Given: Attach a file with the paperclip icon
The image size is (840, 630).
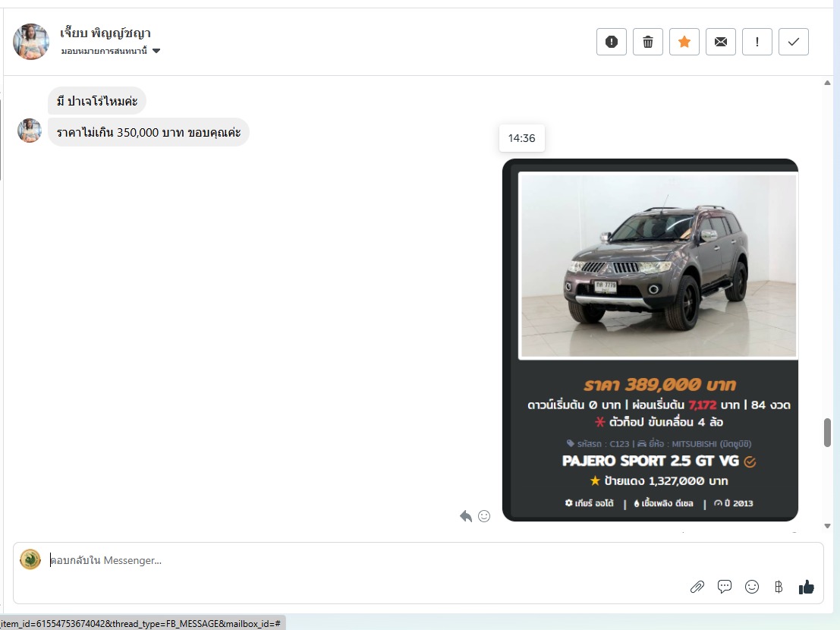Looking at the screenshot, I should pos(697,587).
